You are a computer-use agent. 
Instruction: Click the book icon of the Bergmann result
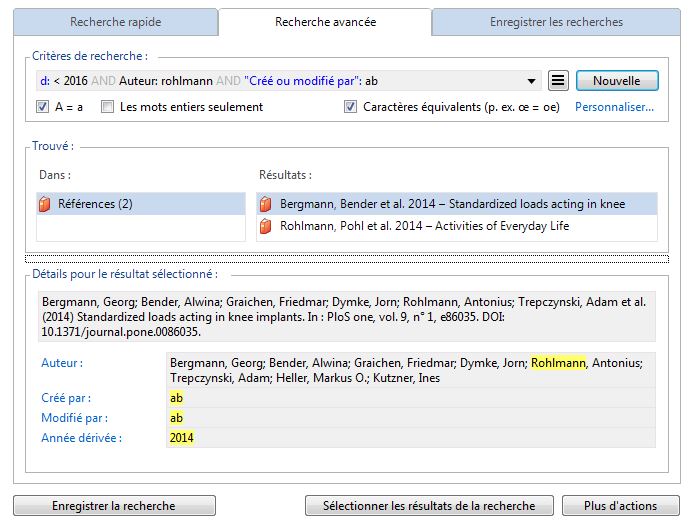[x=266, y=204]
